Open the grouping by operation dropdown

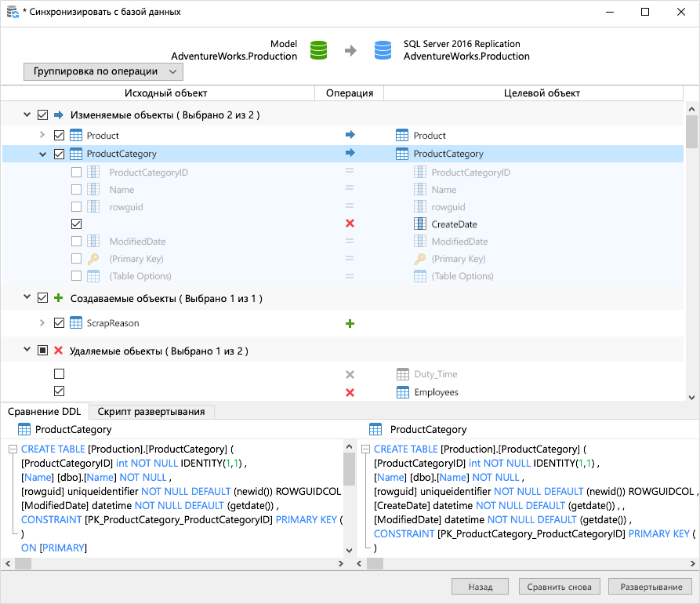click(x=103, y=71)
